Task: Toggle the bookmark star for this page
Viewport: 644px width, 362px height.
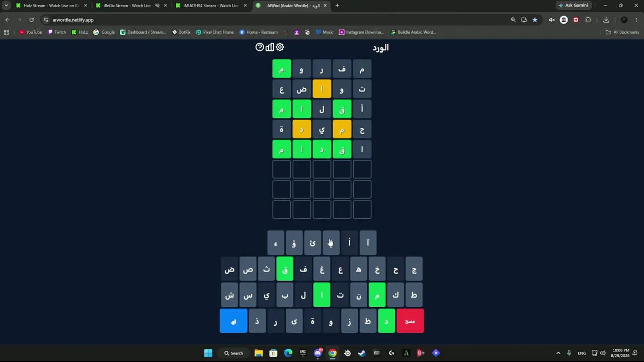Action: [x=535, y=20]
